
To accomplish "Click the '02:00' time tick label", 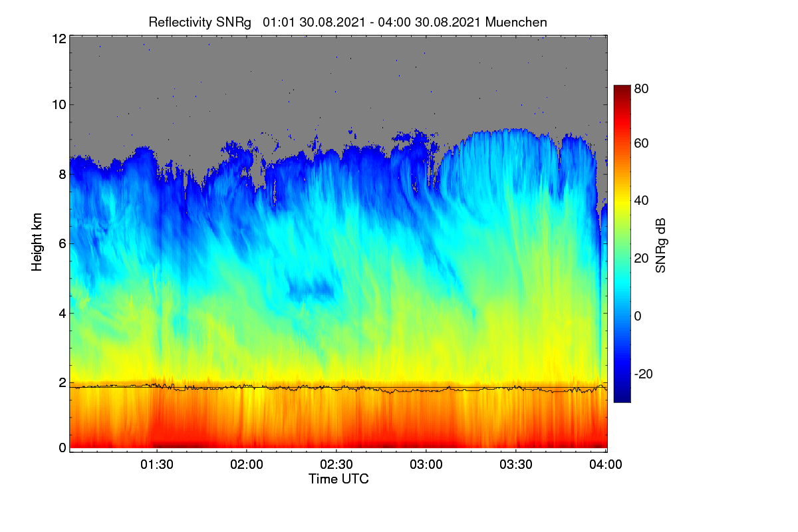I will (247, 465).
